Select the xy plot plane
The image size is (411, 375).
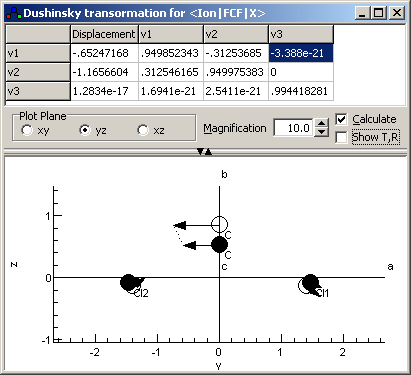click(35, 130)
